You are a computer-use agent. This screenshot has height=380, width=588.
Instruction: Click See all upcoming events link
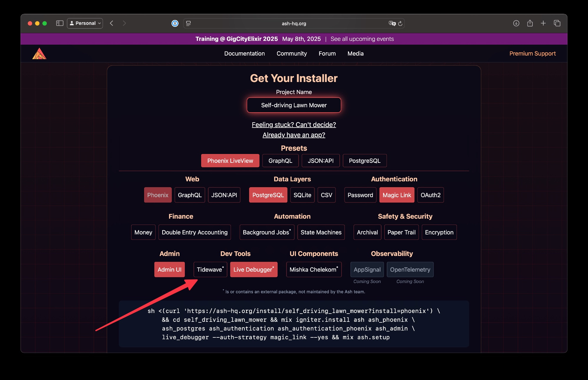coord(362,39)
